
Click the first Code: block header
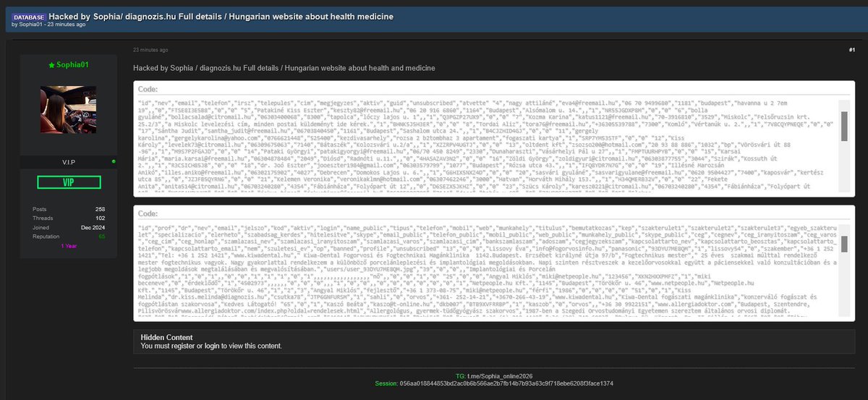point(148,89)
